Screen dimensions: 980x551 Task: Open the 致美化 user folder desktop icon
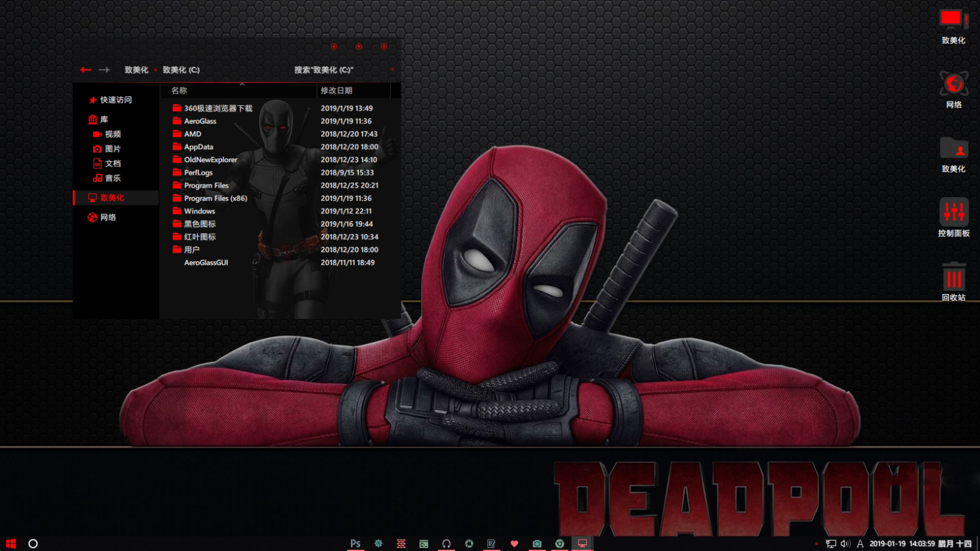[953, 155]
